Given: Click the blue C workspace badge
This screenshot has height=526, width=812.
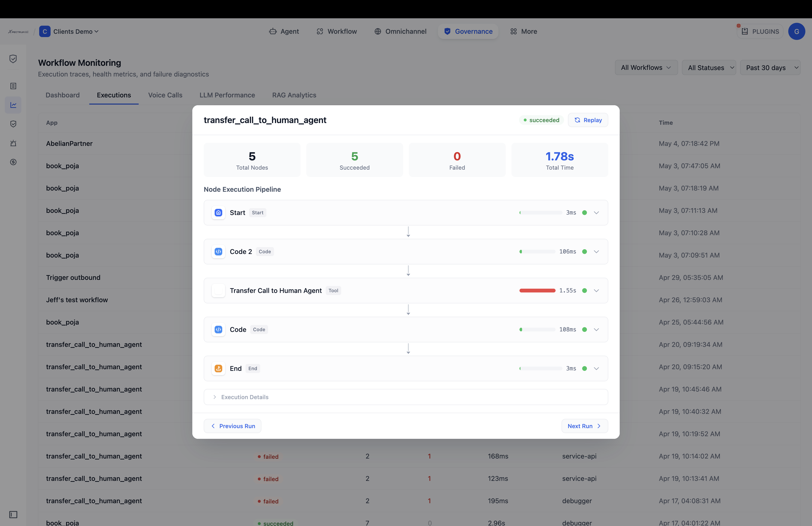Looking at the screenshot, I should [x=45, y=31].
